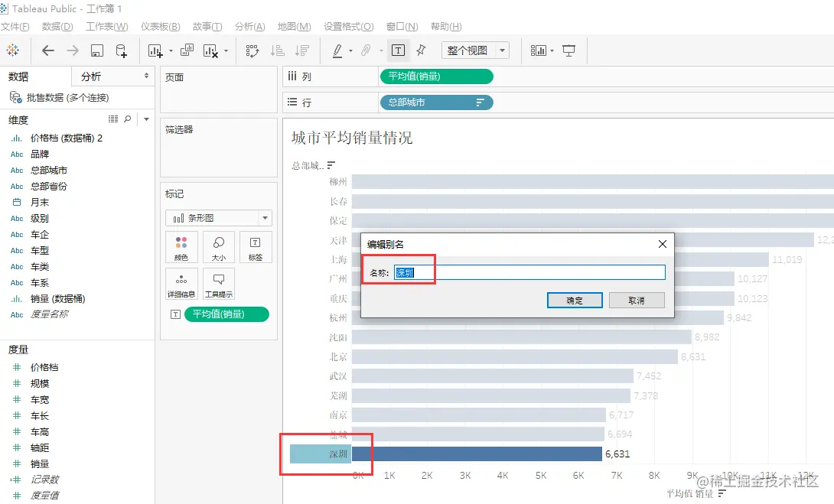
Task: Select the 深圳 bar in chart
Action: (x=477, y=454)
